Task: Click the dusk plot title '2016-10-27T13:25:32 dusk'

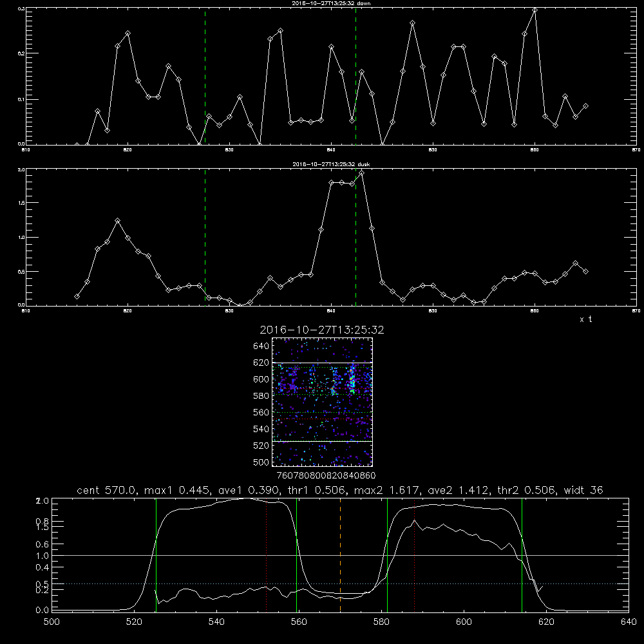Action: (331, 164)
